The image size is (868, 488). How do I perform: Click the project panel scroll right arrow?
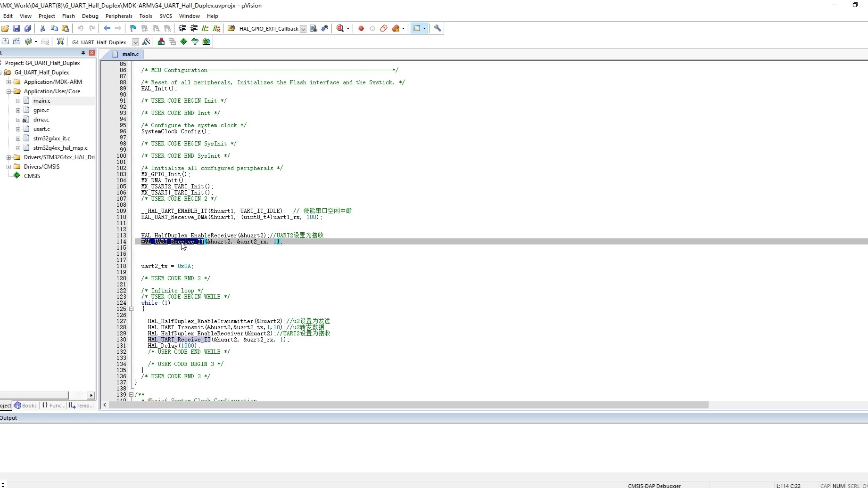coord(91,395)
